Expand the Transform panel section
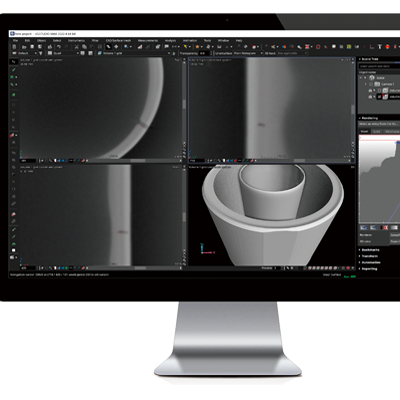The image size is (400, 400). coord(369,256)
